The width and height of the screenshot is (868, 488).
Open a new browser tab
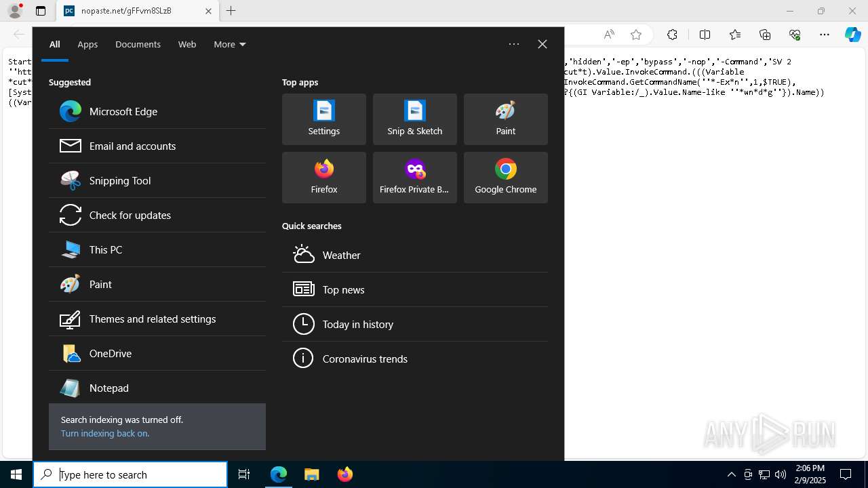[x=231, y=11]
